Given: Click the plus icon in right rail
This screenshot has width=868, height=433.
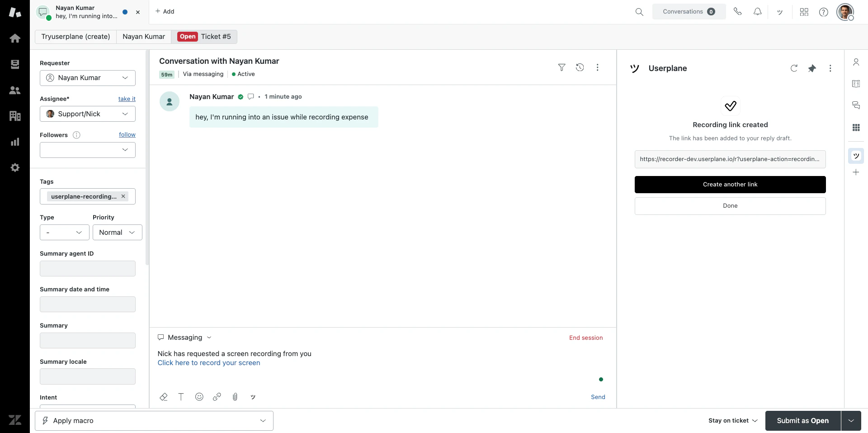Looking at the screenshot, I should [x=856, y=172].
